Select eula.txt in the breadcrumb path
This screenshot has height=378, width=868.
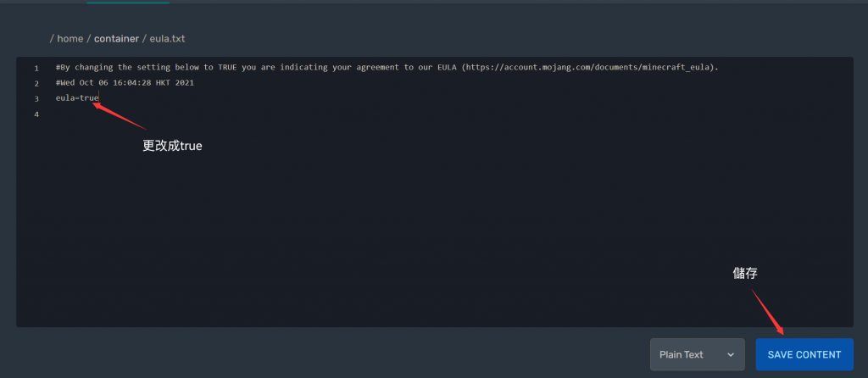(167, 39)
